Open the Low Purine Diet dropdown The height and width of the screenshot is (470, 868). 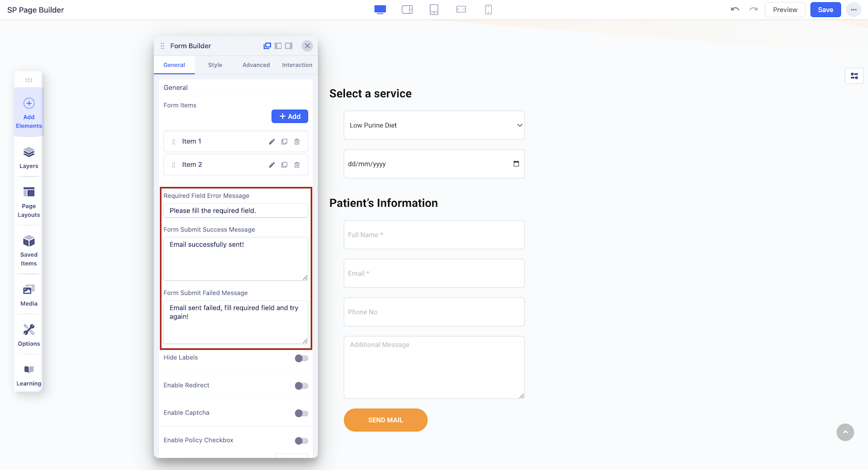coord(434,126)
